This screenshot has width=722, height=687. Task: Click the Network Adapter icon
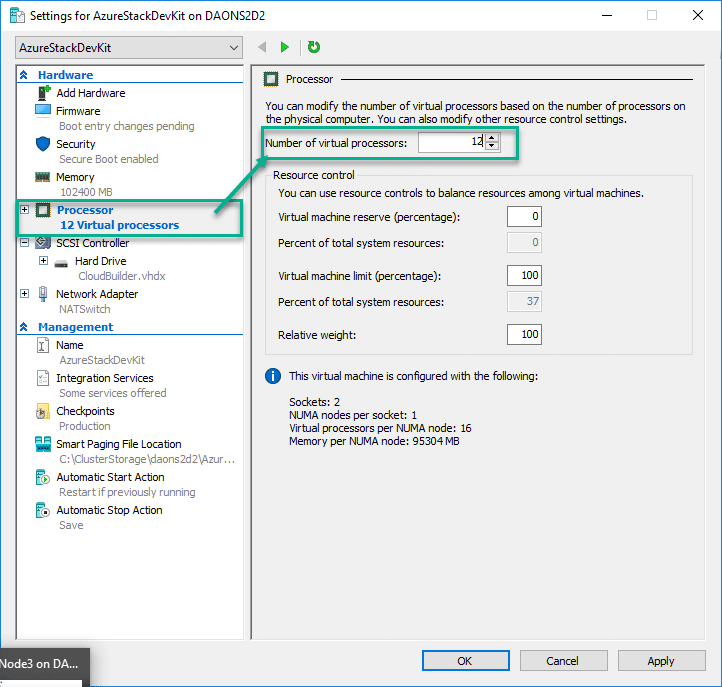tap(43, 294)
